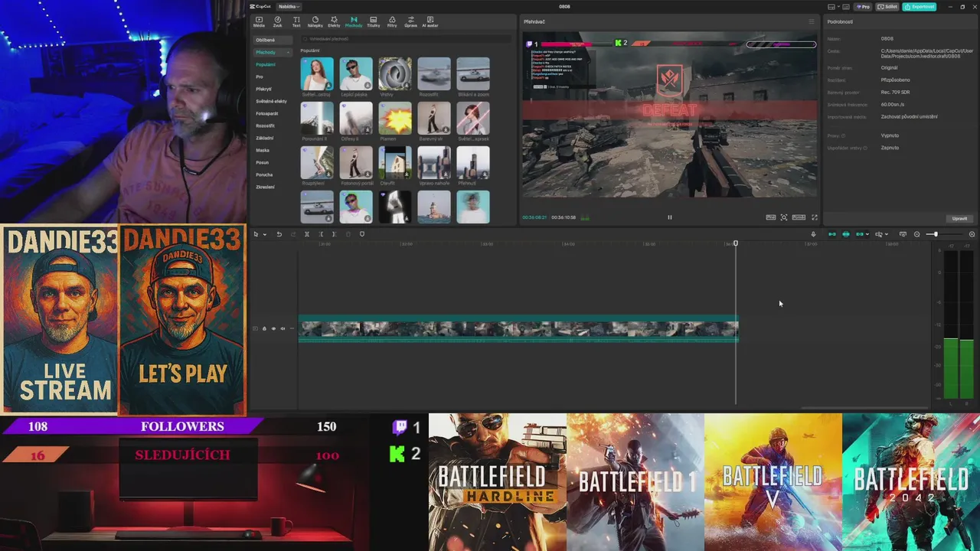Toggle track lock on video track

tap(264, 328)
